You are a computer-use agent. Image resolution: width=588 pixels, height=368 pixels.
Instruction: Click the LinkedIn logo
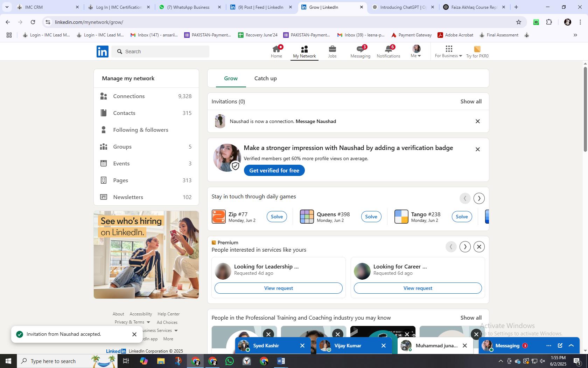point(103,52)
